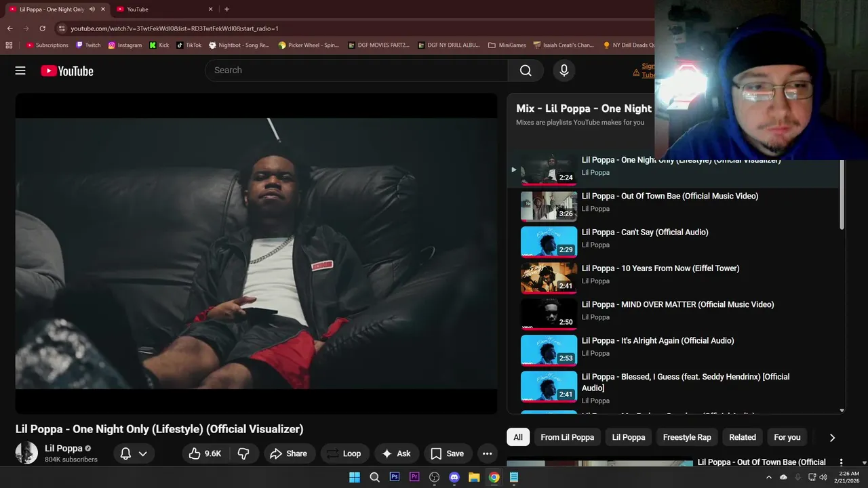This screenshot has height=488, width=868.
Task: Open the YouTube hamburger guide menu
Action: [20, 70]
